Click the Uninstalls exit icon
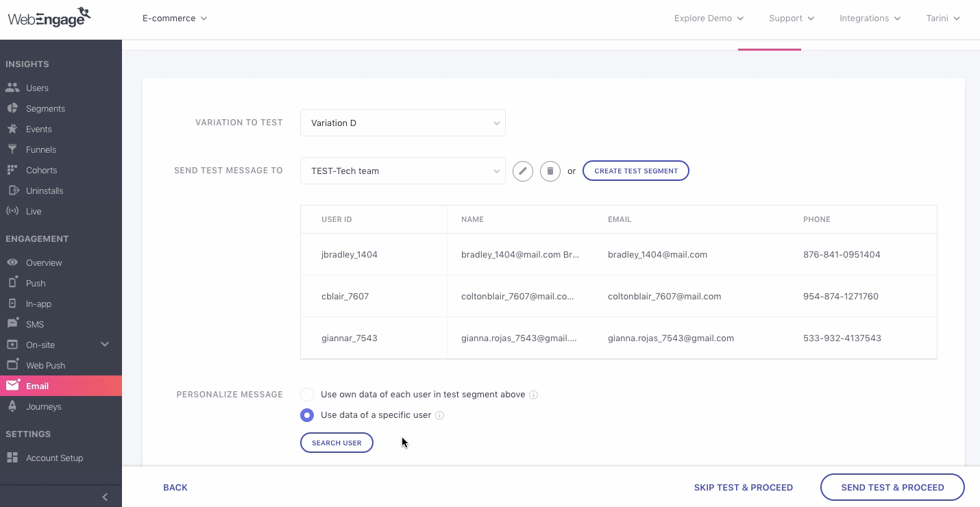Viewport: 980px width, 507px height. 12,190
